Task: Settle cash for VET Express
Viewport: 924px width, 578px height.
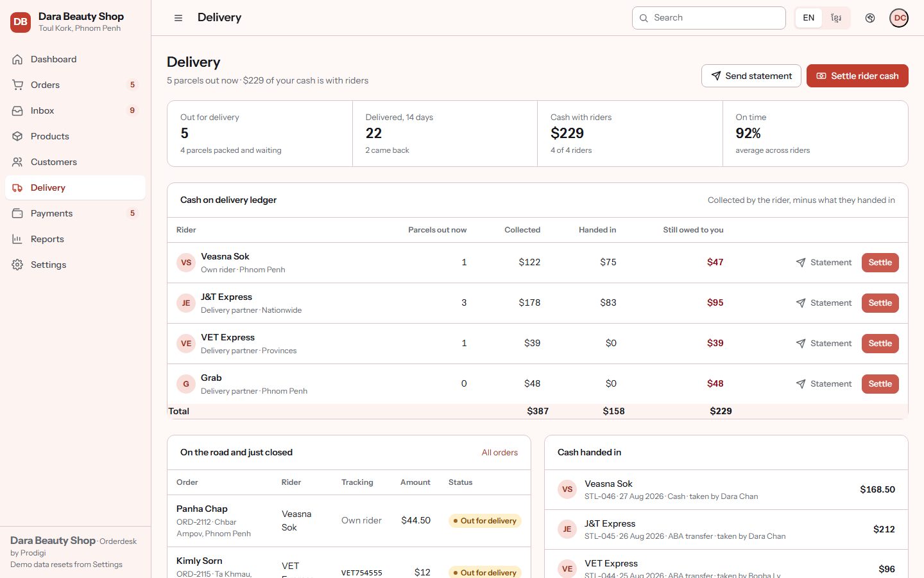Action: tap(880, 344)
